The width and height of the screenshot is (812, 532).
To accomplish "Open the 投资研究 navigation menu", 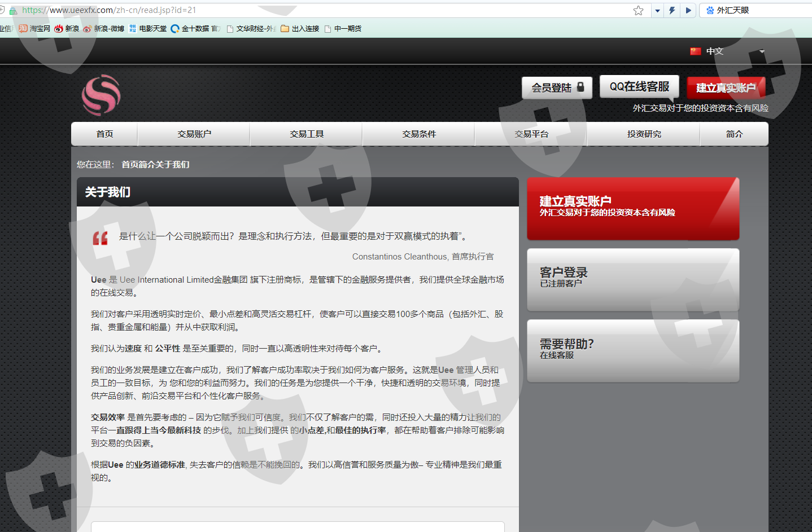I will click(x=644, y=134).
